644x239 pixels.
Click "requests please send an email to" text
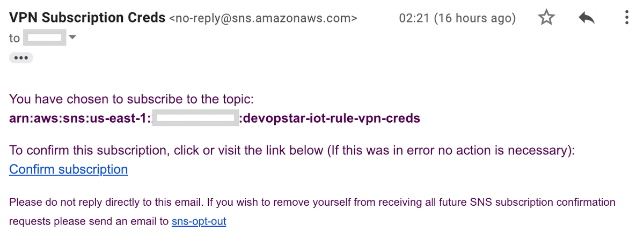click(x=89, y=221)
